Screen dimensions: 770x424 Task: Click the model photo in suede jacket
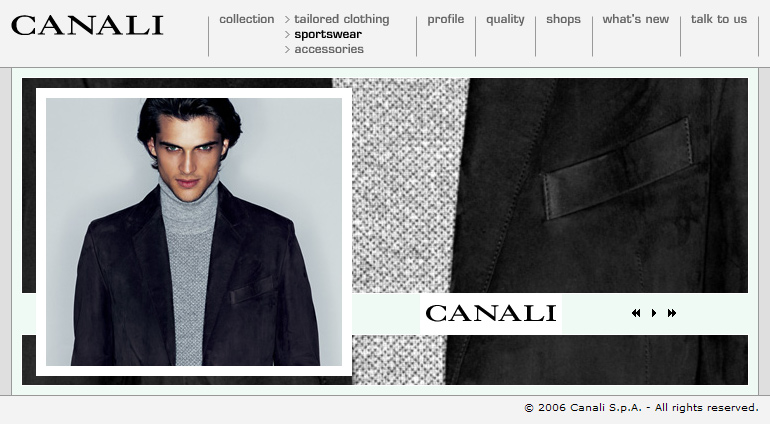click(x=194, y=232)
